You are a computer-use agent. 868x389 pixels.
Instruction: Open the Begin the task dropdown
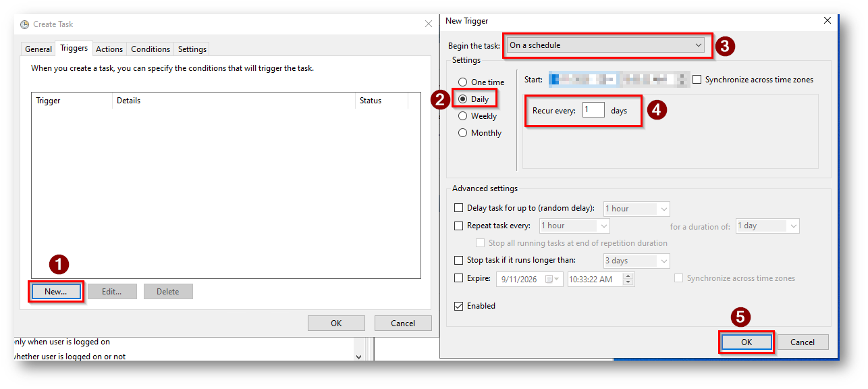605,45
